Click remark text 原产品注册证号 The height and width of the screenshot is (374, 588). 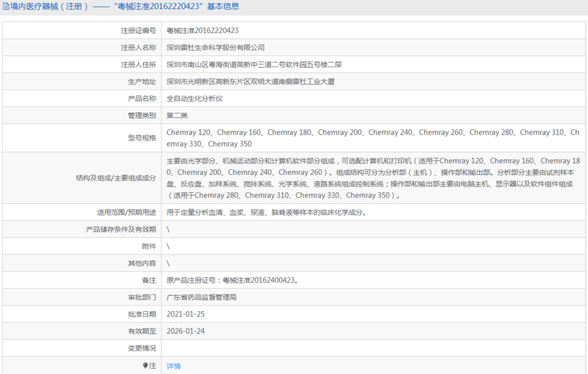pos(232,280)
